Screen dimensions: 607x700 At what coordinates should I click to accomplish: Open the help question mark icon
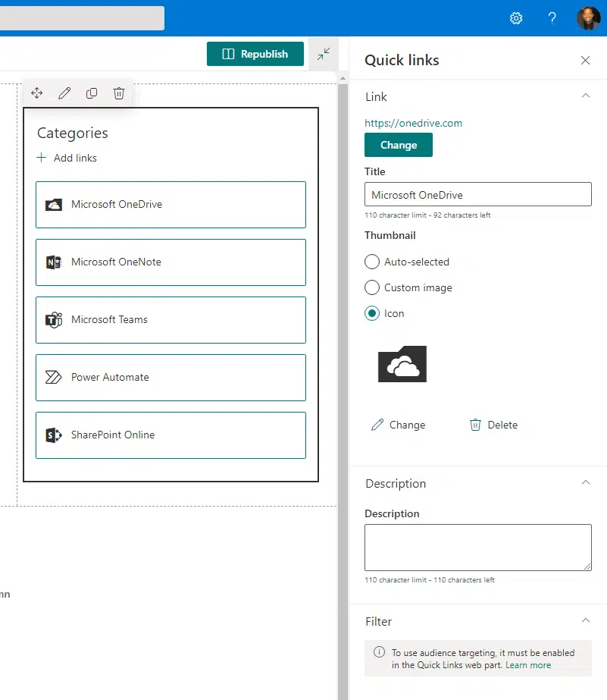point(552,18)
